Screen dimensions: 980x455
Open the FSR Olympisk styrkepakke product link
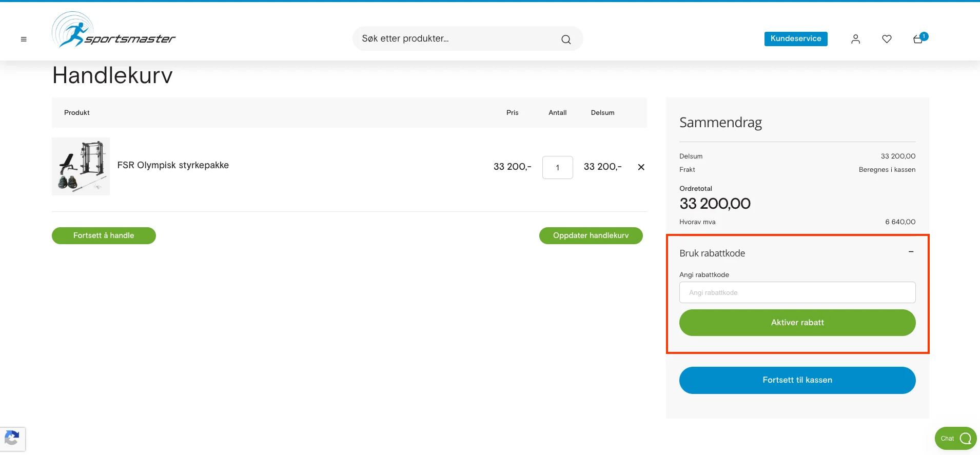click(x=173, y=165)
